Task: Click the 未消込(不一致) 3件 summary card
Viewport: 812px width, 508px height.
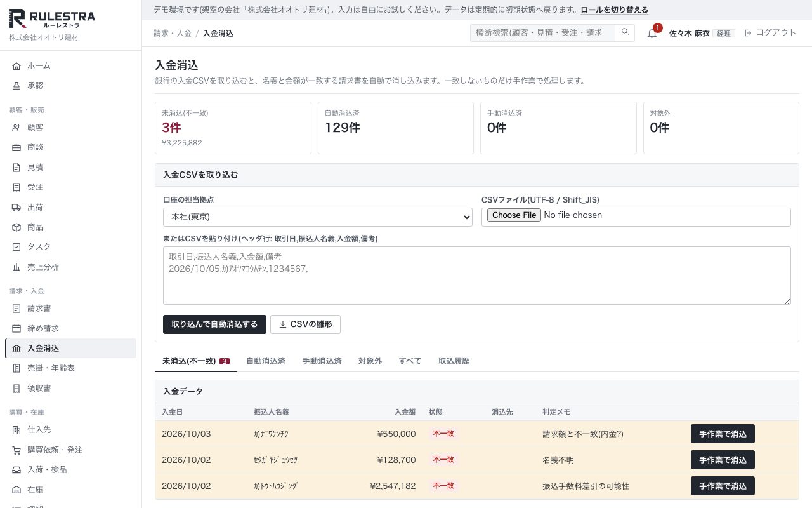Action: [x=233, y=128]
